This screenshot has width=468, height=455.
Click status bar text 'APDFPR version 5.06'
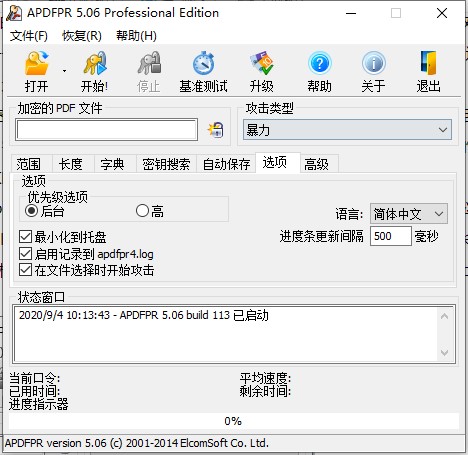pyautogui.click(x=56, y=443)
